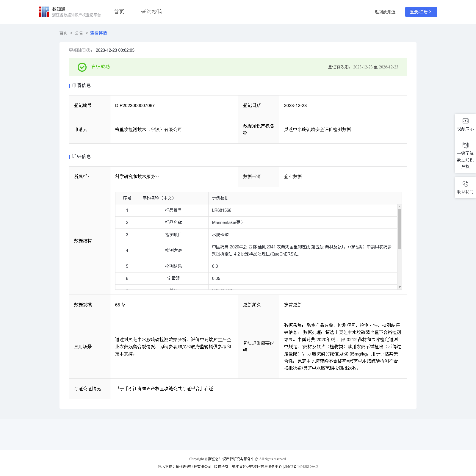Go to 首页 in top navigation

(x=119, y=12)
